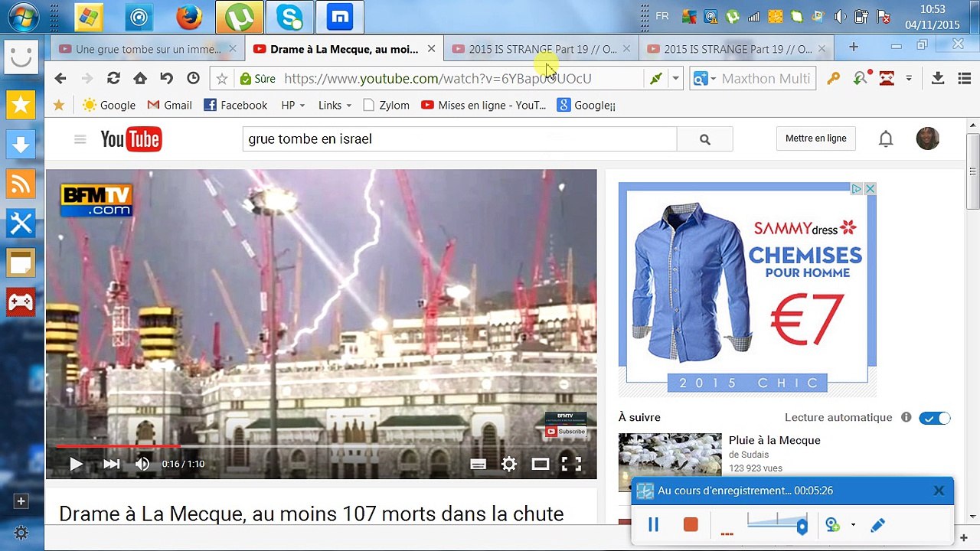Bookmark this page with the star outline

pyautogui.click(x=222, y=78)
